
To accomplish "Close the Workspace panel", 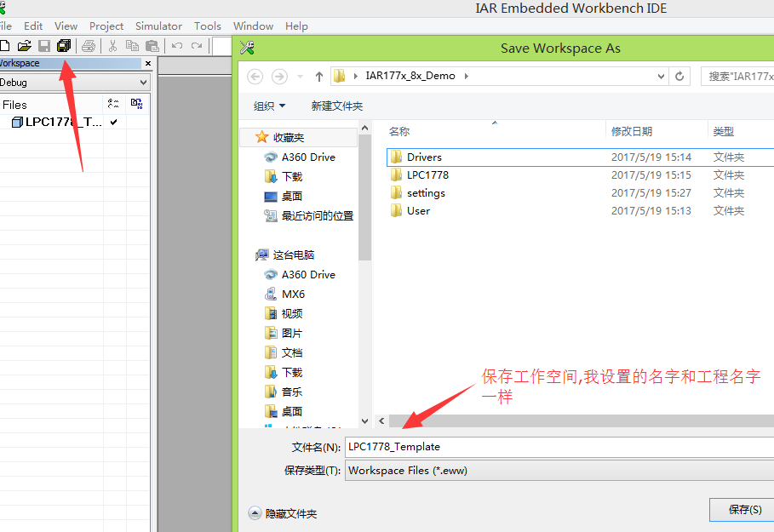I will tap(147, 63).
